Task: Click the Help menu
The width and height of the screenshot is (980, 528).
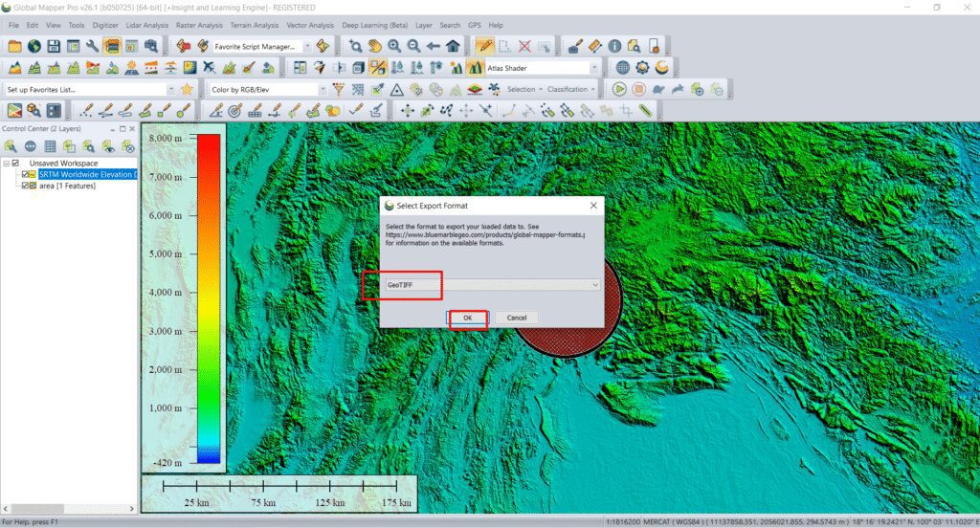Action: (x=496, y=25)
